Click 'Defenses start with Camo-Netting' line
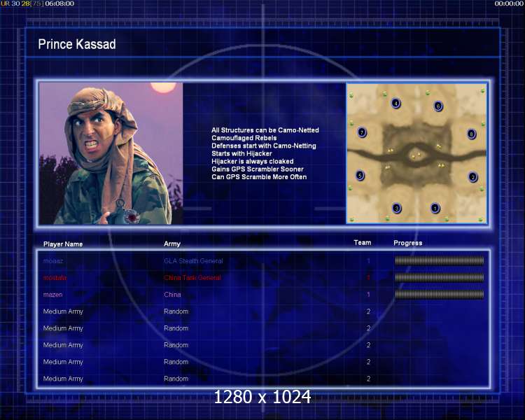Viewport: 525px width, 420px height. pos(264,146)
